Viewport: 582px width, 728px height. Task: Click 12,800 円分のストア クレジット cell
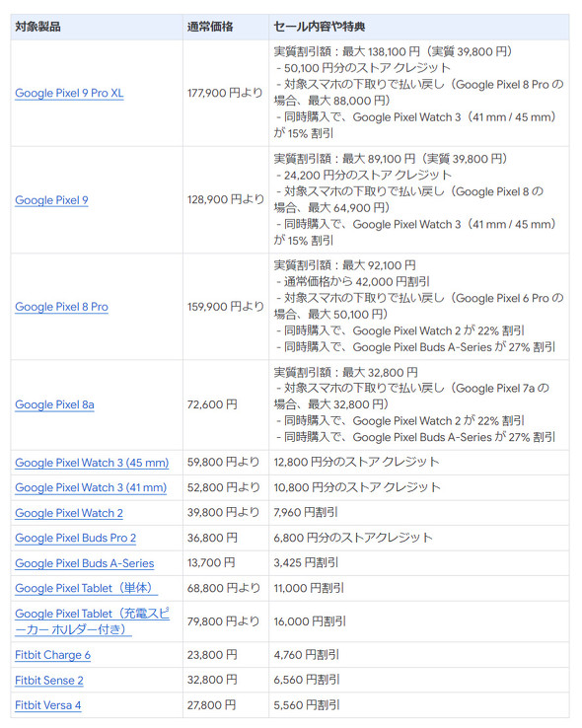(418, 463)
